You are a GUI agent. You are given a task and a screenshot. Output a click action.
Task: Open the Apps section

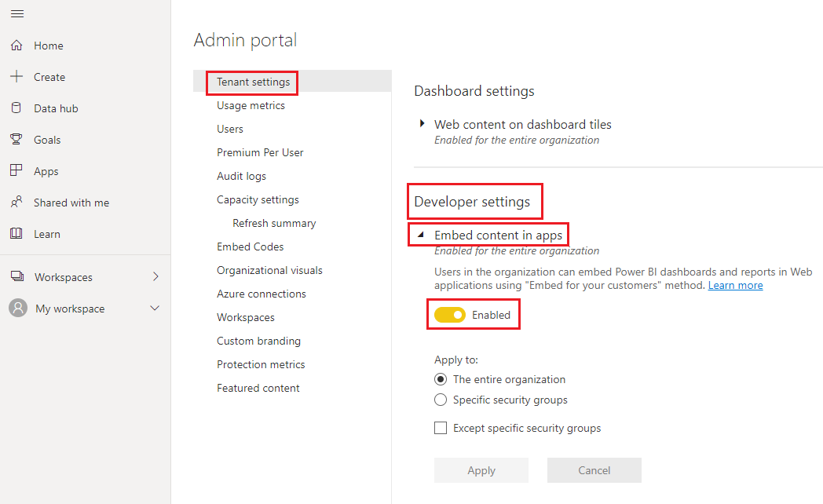click(46, 170)
